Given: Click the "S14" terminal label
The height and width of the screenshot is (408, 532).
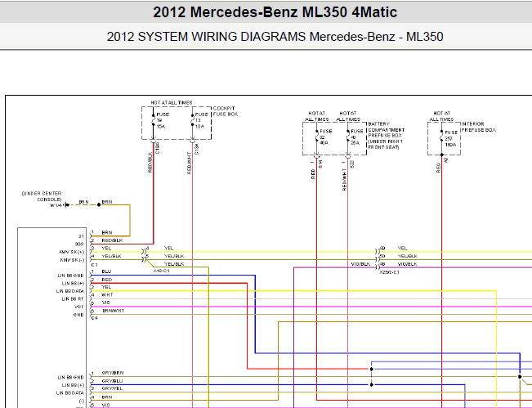Looking at the screenshot, I should tap(320, 164).
